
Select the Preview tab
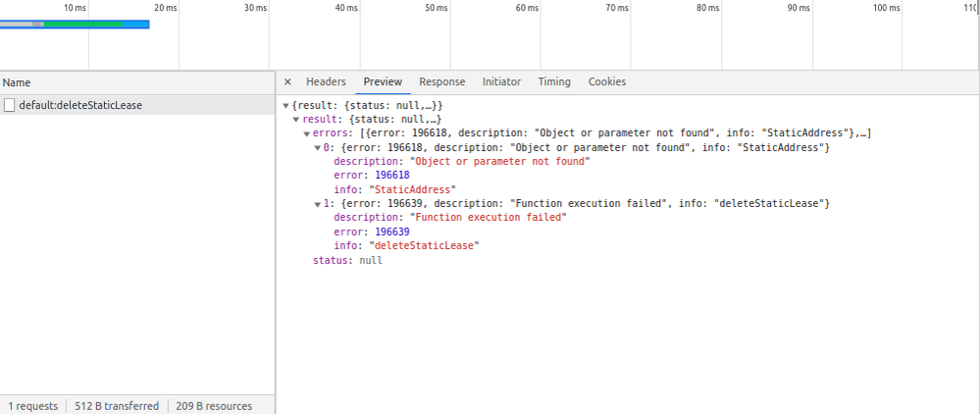(383, 82)
